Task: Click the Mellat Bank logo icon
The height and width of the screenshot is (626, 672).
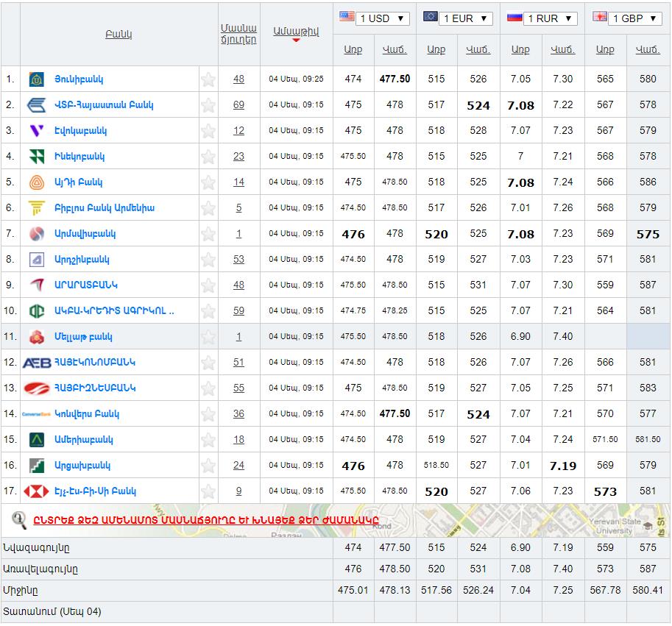Action: coord(36,337)
